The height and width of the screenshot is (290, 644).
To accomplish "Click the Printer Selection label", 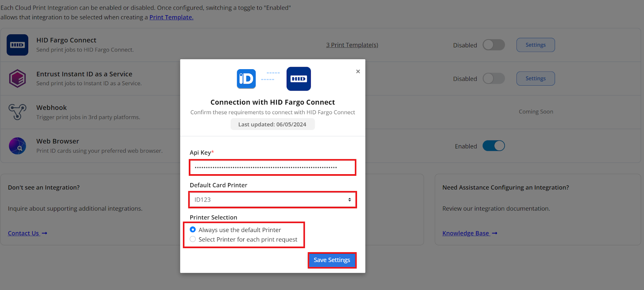I will (x=213, y=218).
